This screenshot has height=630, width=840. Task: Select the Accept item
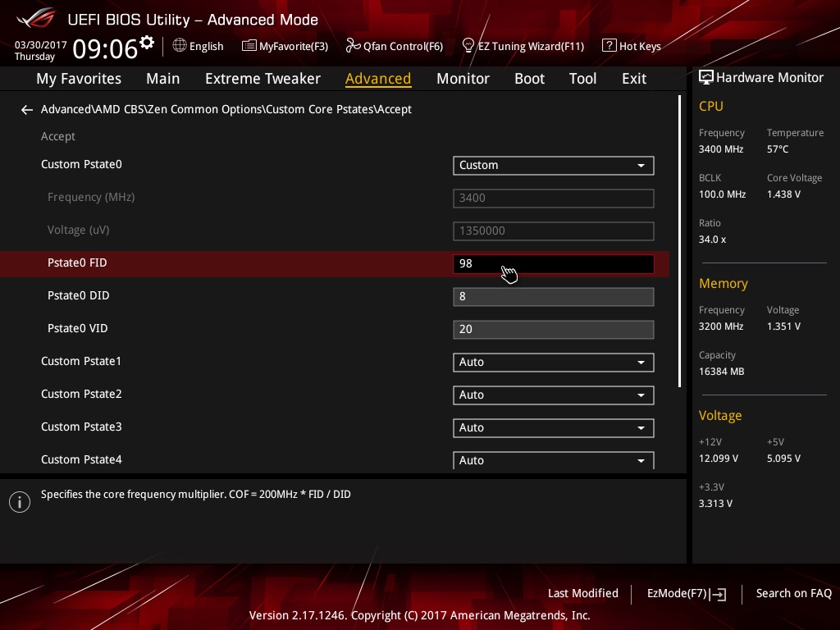click(x=58, y=137)
